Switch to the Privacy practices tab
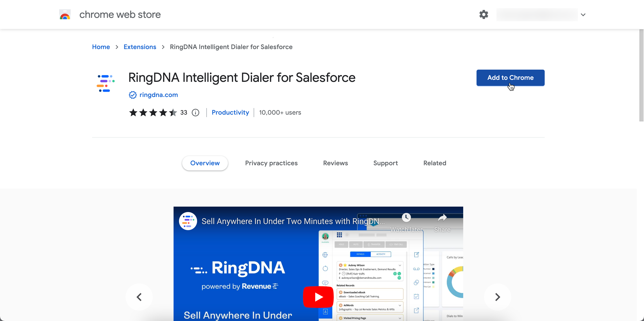 (271, 163)
